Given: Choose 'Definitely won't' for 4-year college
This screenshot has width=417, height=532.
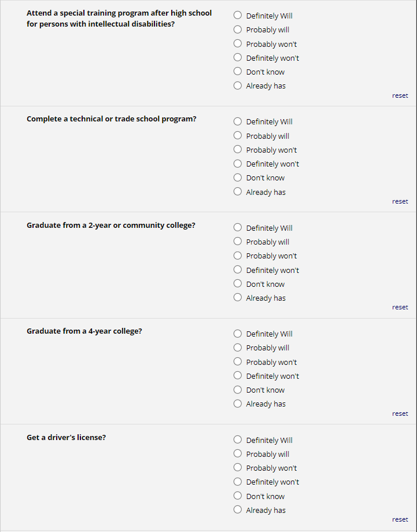Looking at the screenshot, I should point(238,376).
